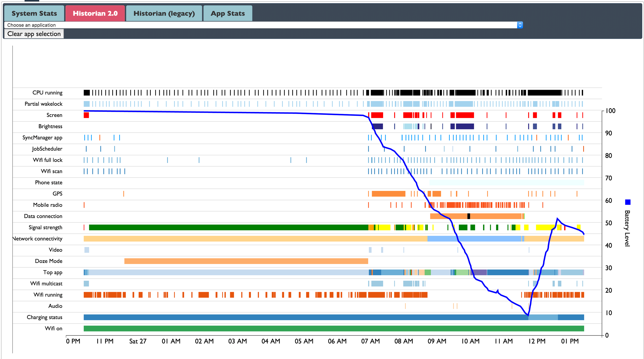
Task: Click the Sat 27 axis label
Action: click(x=138, y=341)
